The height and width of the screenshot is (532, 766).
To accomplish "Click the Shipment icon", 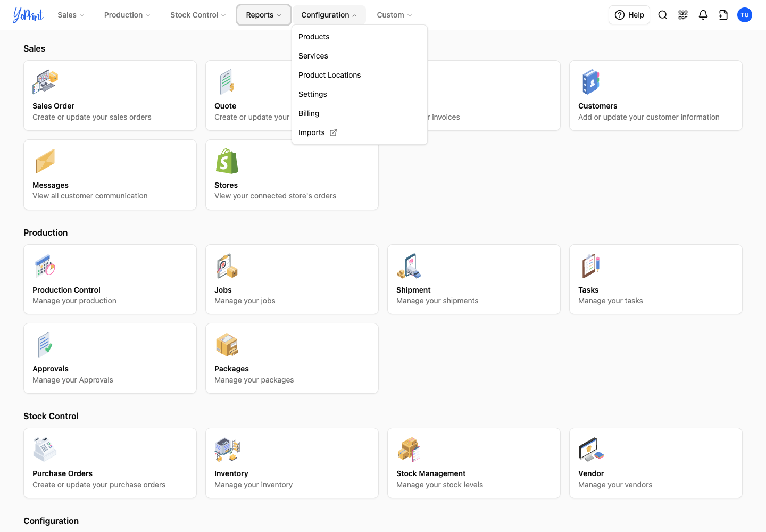I will 409,266.
